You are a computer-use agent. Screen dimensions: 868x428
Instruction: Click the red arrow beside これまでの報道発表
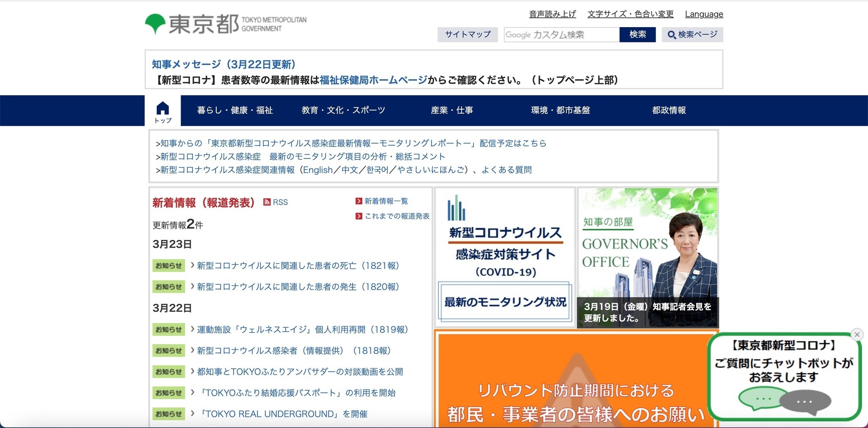[359, 216]
